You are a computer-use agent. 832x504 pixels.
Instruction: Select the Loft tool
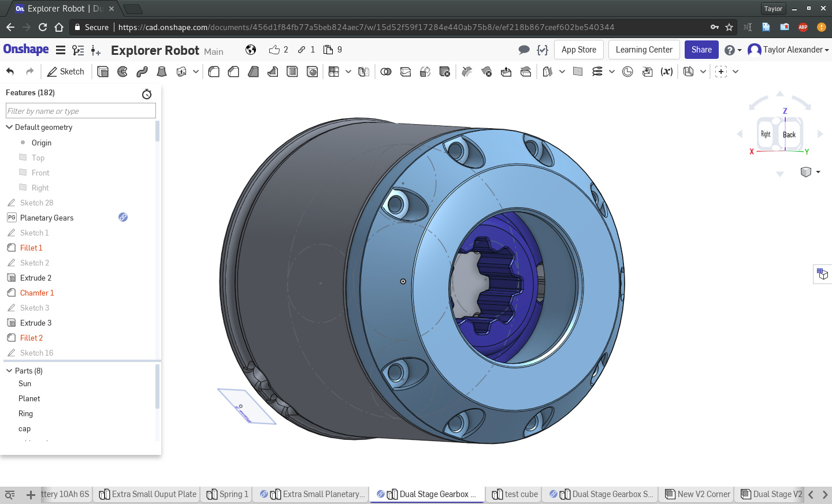[162, 72]
